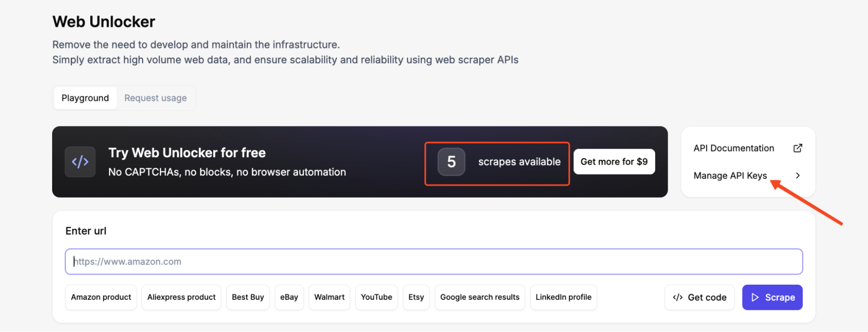The height and width of the screenshot is (332, 868).
Task: Choose the LinkedIn profile preset
Action: tap(564, 297)
